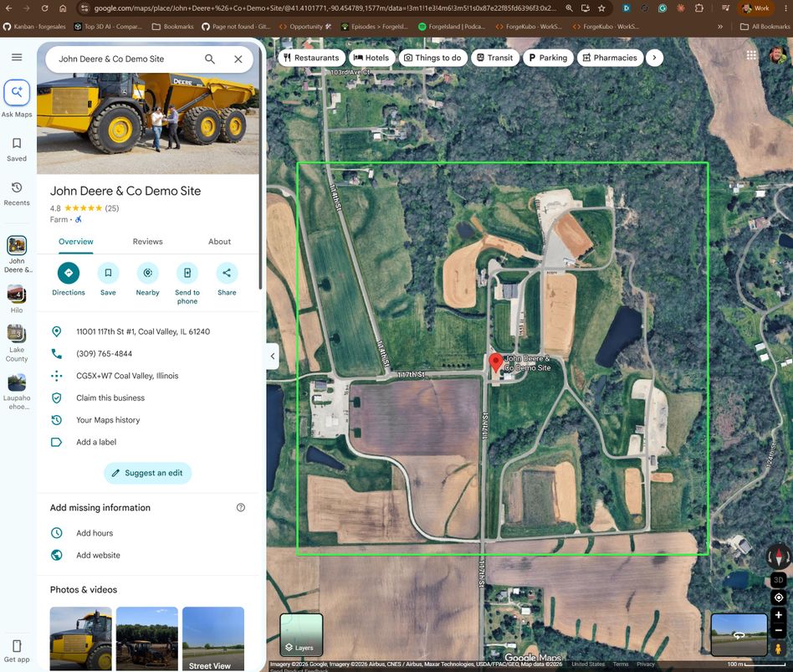Open the Google apps grid
The image size is (793, 672).
pyautogui.click(x=751, y=55)
